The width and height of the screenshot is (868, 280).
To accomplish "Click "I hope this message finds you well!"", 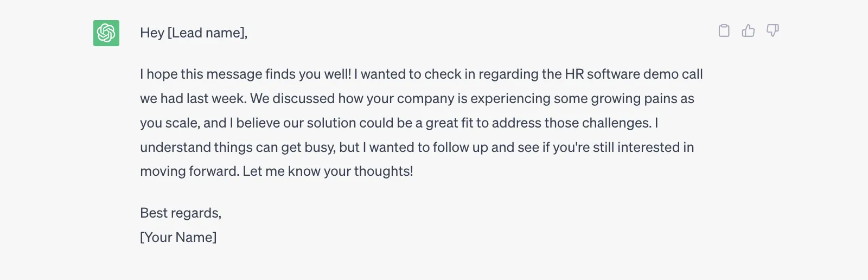I will (x=246, y=74).
